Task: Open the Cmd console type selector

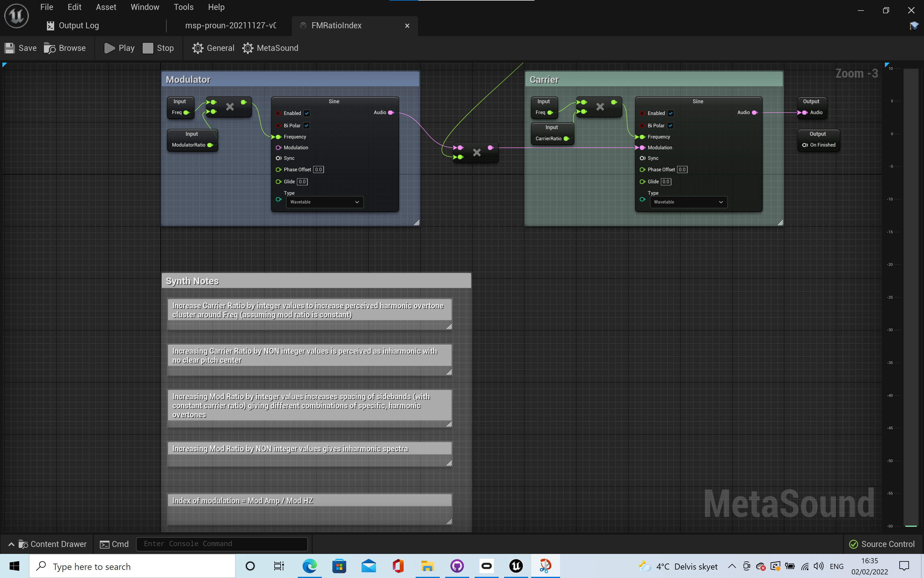Action: (x=114, y=544)
